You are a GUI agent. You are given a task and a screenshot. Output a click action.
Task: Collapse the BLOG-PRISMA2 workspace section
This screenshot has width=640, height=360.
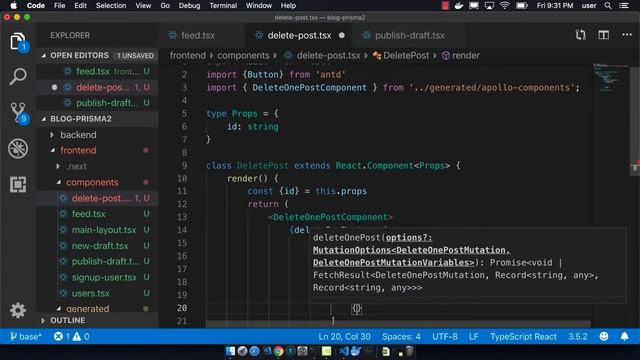pos(44,119)
